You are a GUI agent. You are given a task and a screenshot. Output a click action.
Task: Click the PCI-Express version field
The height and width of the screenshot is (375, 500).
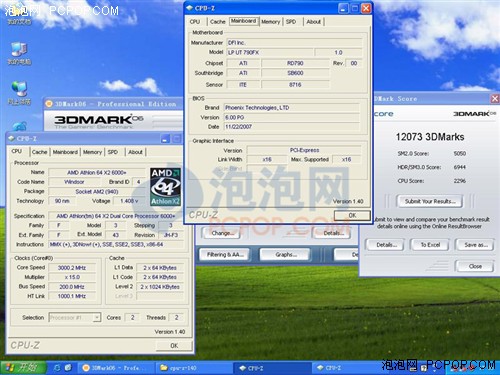click(304, 150)
